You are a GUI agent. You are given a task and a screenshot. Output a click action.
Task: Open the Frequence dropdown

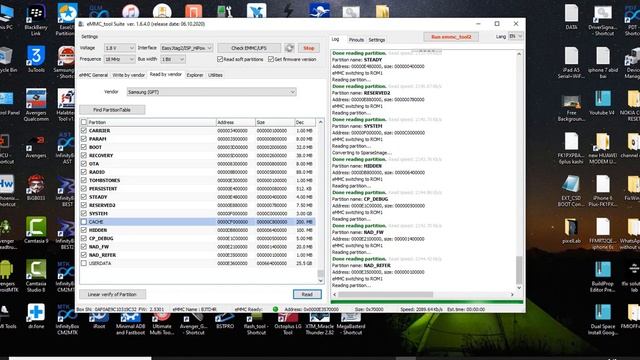[119, 59]
